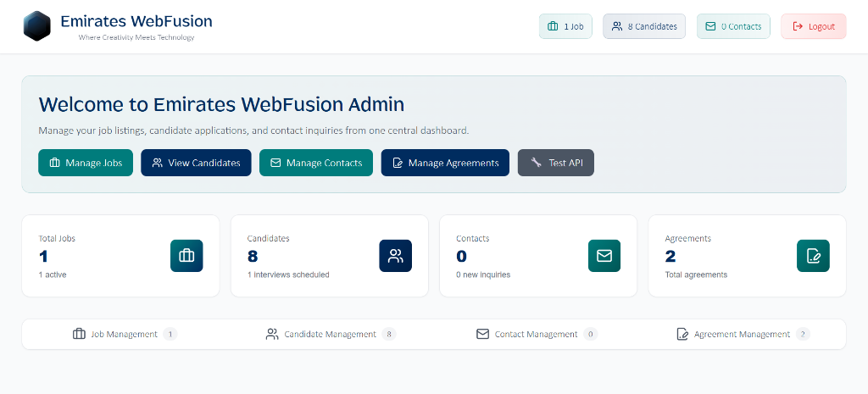Click briefcase icon in Job Management tab
The height and width of the screenshot is (394, 868).
tap(80, 334)
